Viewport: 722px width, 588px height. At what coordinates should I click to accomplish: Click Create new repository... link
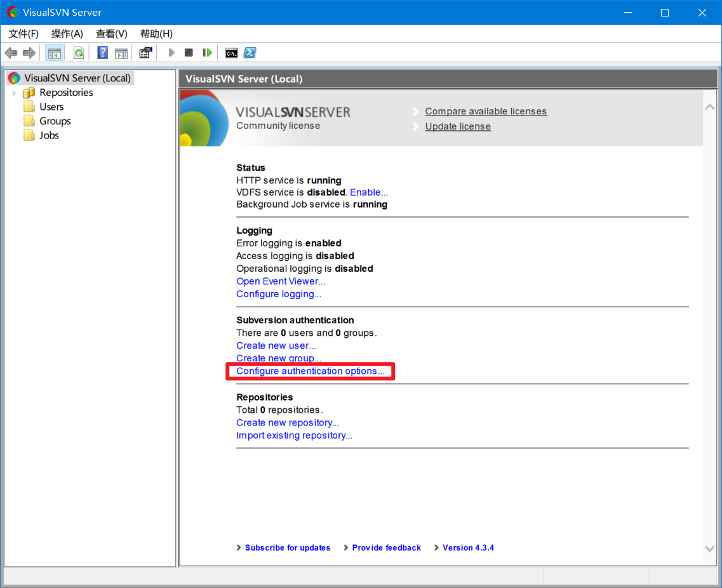(x=287, y=423)
